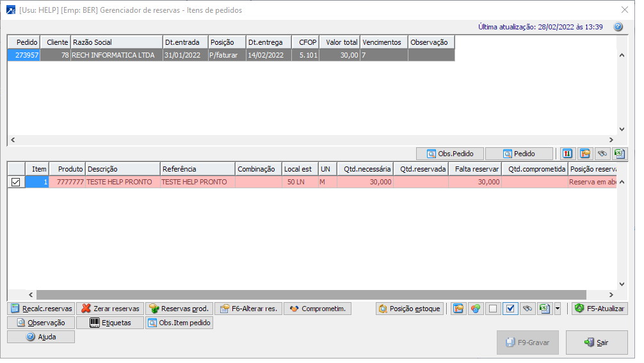
Task: Click Recalc.reservas button
Action: click(41, 309)
